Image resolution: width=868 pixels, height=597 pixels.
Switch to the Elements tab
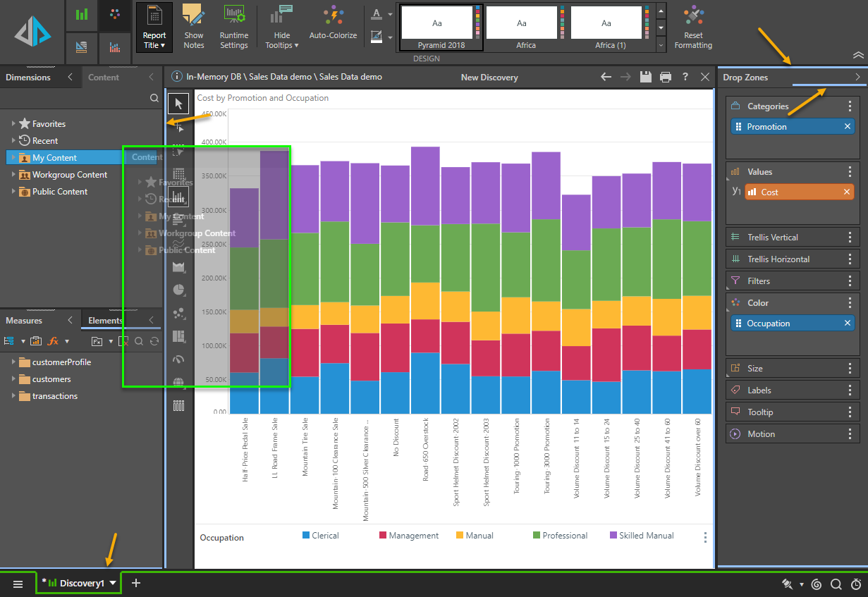tap(105, 321)
